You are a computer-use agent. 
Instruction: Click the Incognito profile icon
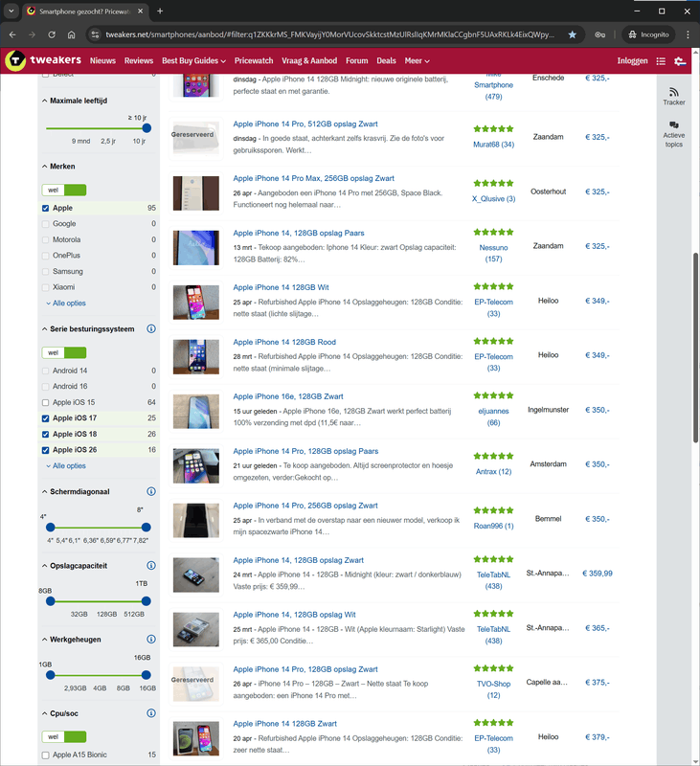648,34
